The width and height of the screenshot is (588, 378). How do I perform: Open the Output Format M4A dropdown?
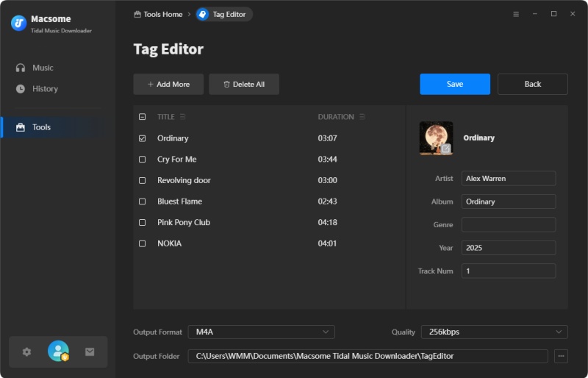(x=262, y=332)
